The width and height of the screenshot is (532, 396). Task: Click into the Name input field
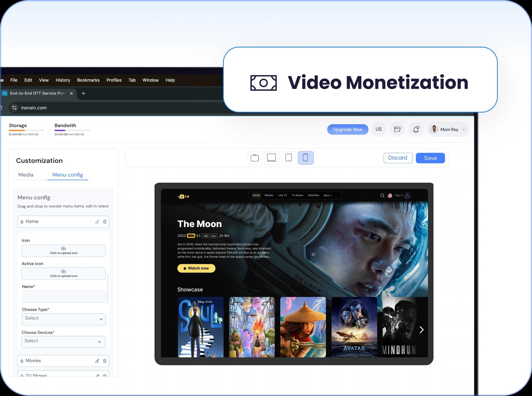click(x=64, y=297)
